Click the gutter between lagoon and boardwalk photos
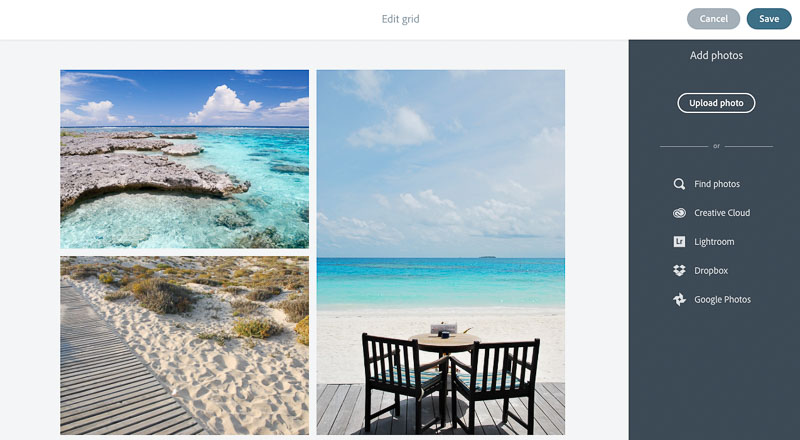The width and height of the screenshot is (800, 440). [184, 252]
